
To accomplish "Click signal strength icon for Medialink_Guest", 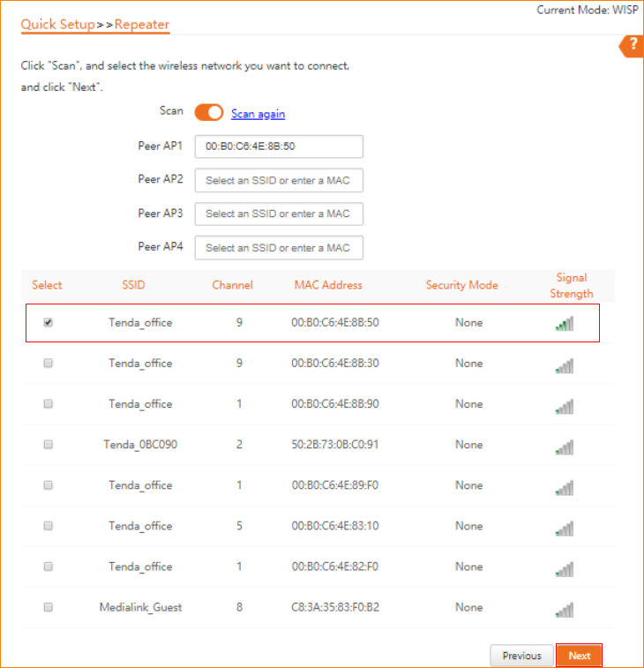I will 565,609.
